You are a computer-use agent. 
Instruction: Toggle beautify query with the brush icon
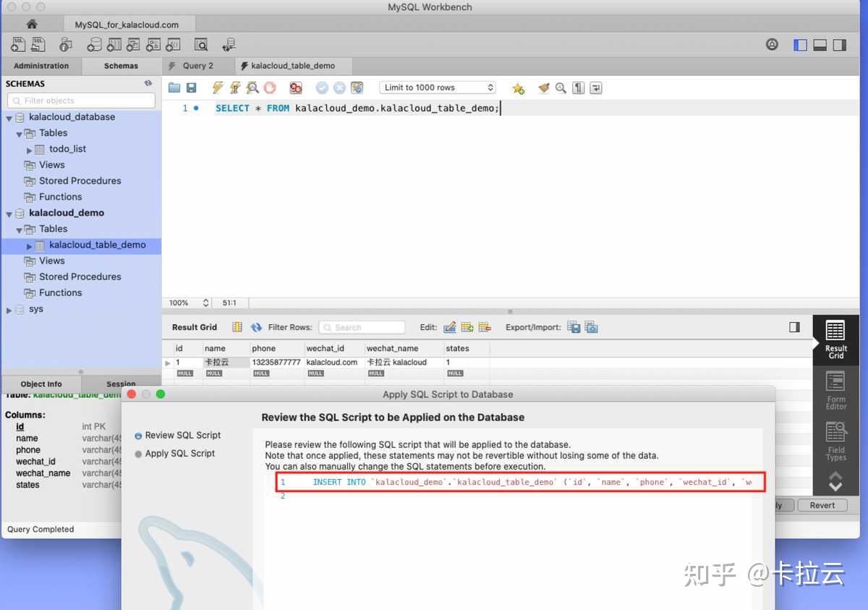coord(544,88)
